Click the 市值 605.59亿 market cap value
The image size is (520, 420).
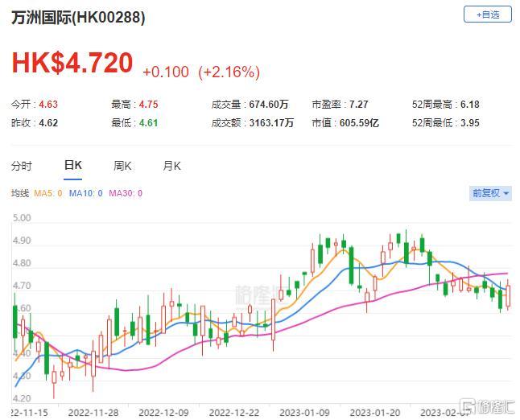pos(359,123)
